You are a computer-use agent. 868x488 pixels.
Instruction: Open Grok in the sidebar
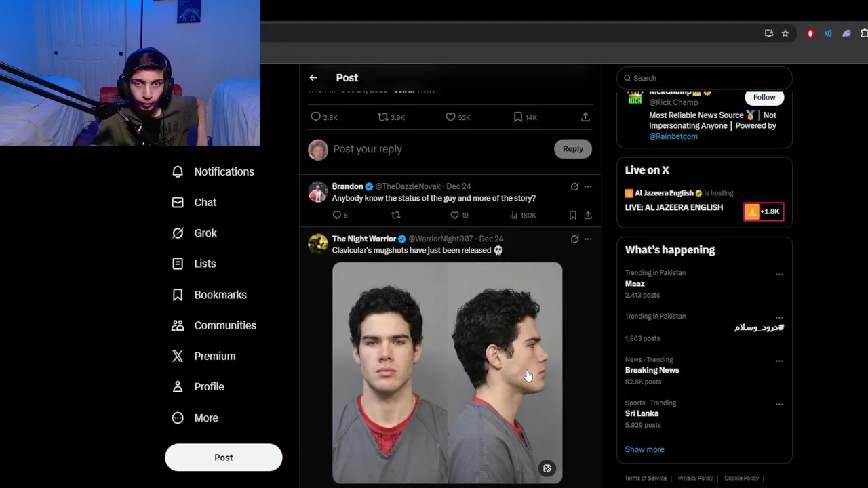click(194, 232)
